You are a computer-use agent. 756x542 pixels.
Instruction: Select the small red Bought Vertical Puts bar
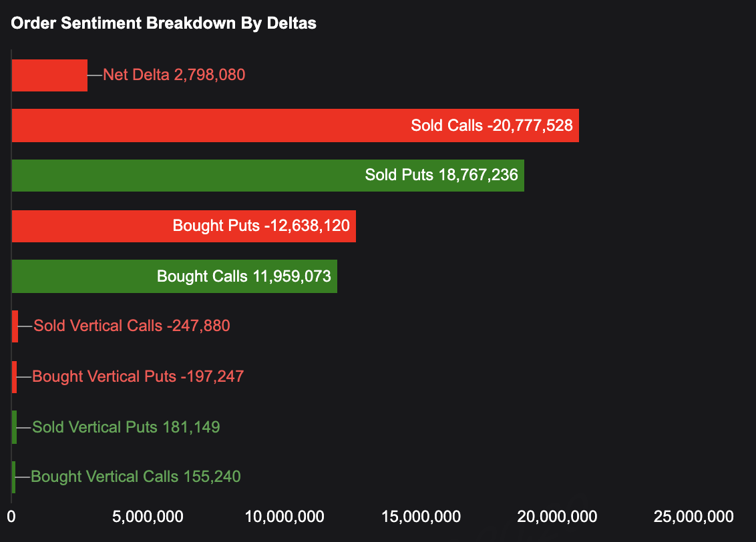[x=14, y=376]
